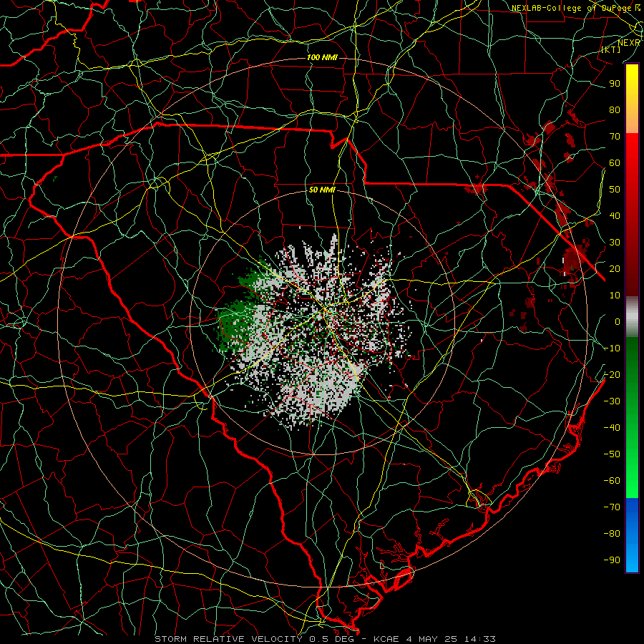This screenshot has height=644, width=644.
Task: Click the positive "40" value on velocity scale
Action: pyautogui.click(x=615, y=215)
